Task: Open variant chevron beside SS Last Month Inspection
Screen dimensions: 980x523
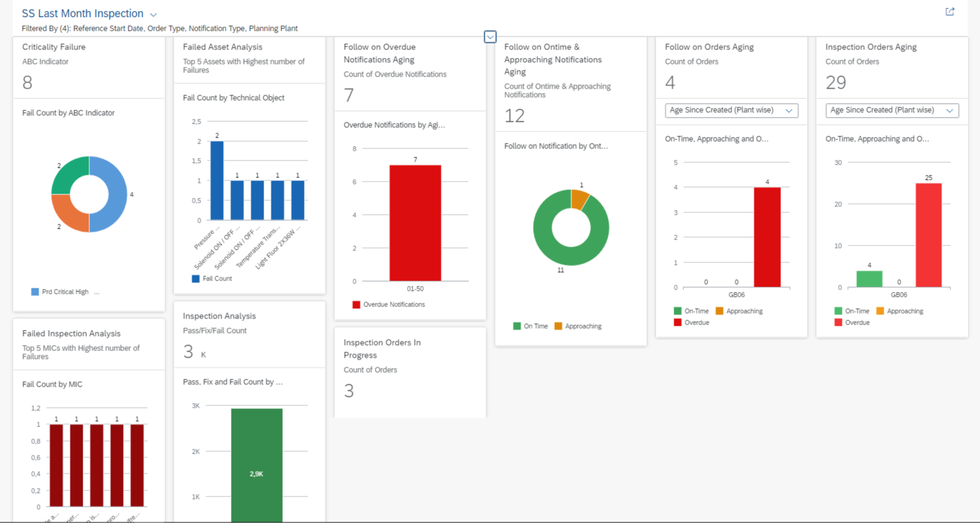Action: coord(153,14)
